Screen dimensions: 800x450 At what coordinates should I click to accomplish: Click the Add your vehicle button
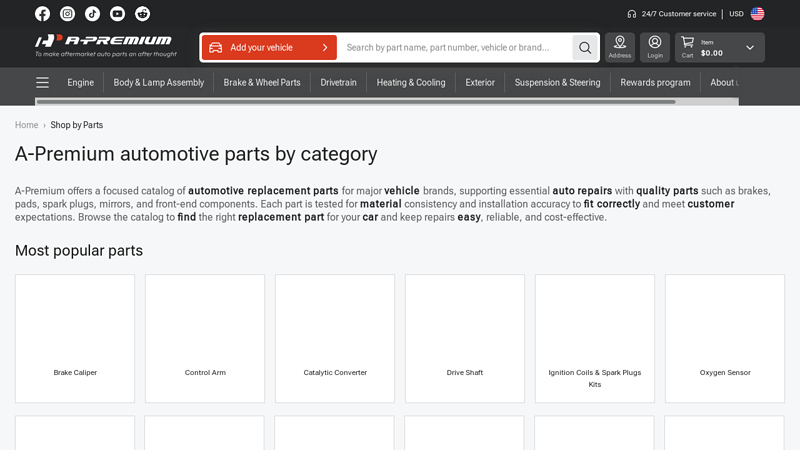point(269,47)
